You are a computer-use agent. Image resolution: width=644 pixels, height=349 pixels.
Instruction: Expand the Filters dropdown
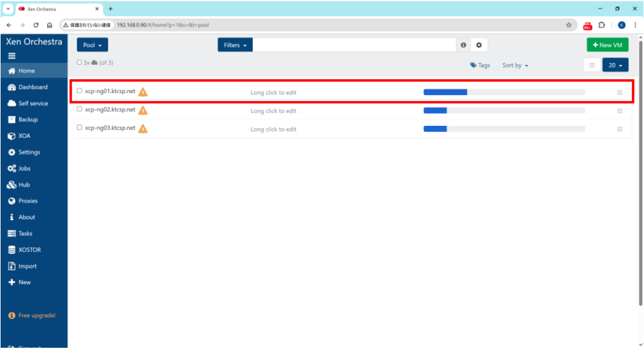coord(235,45)
